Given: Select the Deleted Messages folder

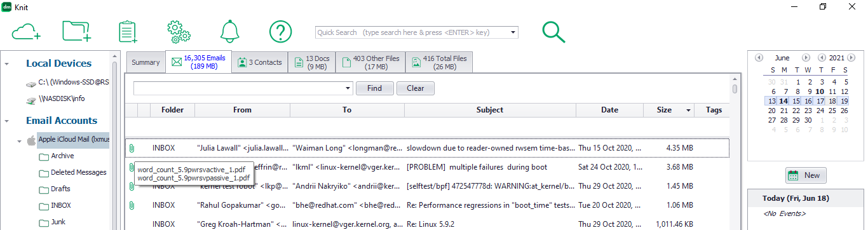Looking at the screenshot, I should click(x=78, y=173).
